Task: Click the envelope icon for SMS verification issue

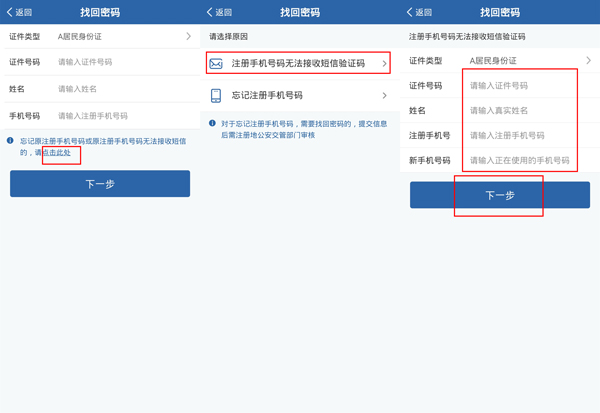Action: [x=215, y=64]
